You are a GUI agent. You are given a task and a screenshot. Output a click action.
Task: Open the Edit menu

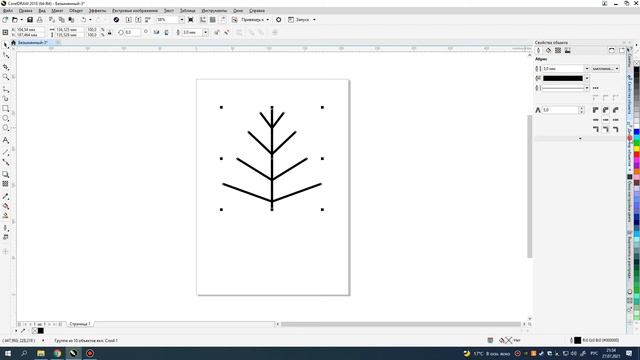coord(25,11)
